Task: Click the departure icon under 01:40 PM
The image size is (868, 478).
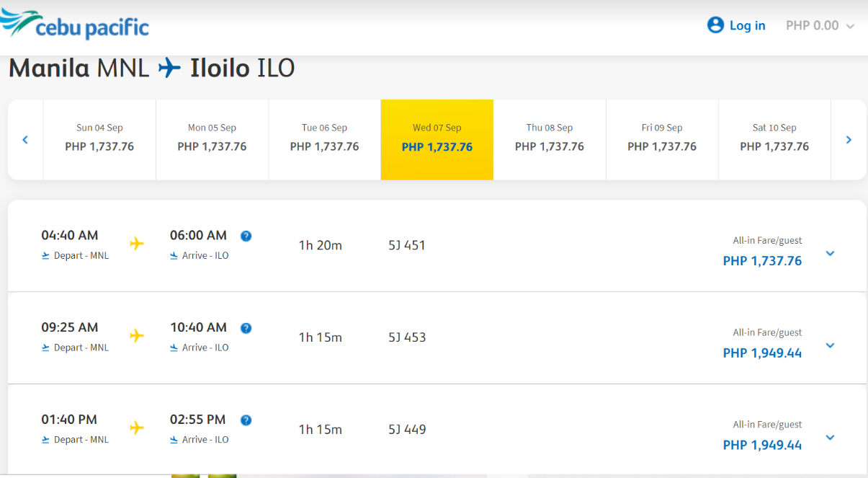Action: pos(46,440)
